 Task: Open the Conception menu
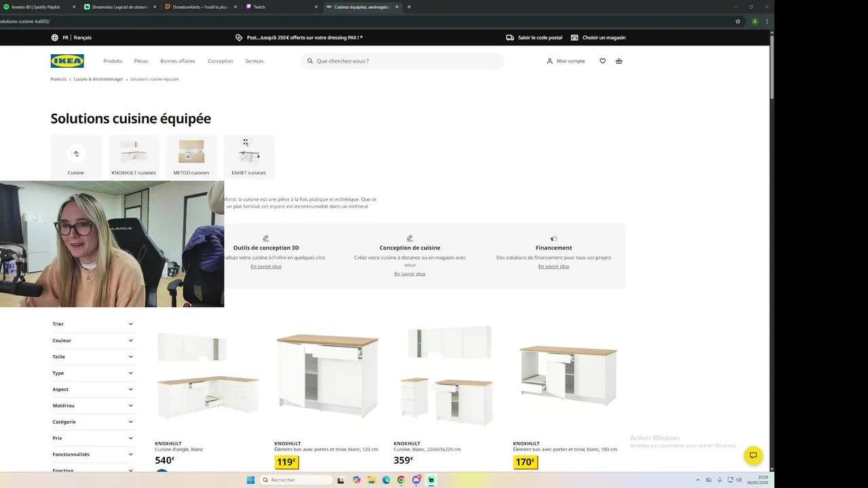tap(220, 61)
